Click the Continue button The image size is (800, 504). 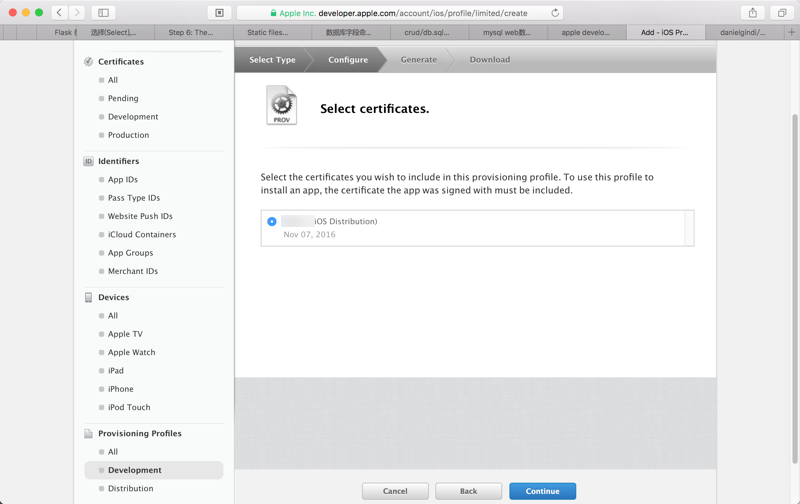click(x=542, y=491)
